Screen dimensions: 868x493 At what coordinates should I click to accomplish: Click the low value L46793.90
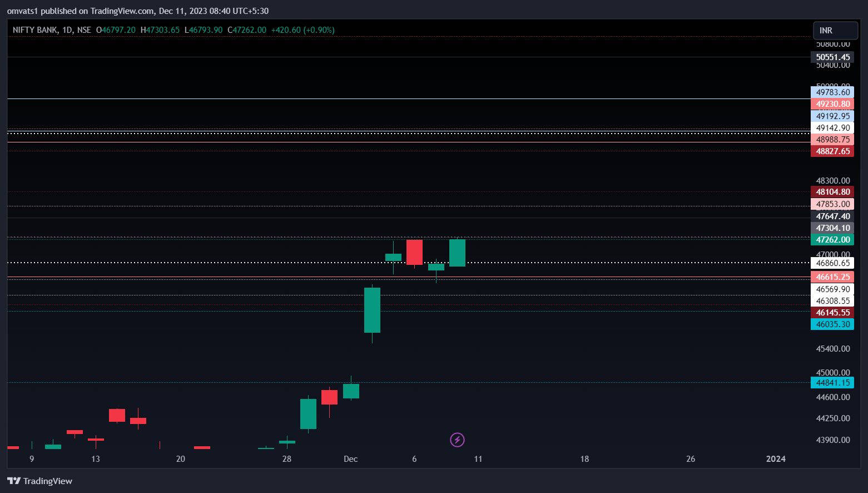204,30
